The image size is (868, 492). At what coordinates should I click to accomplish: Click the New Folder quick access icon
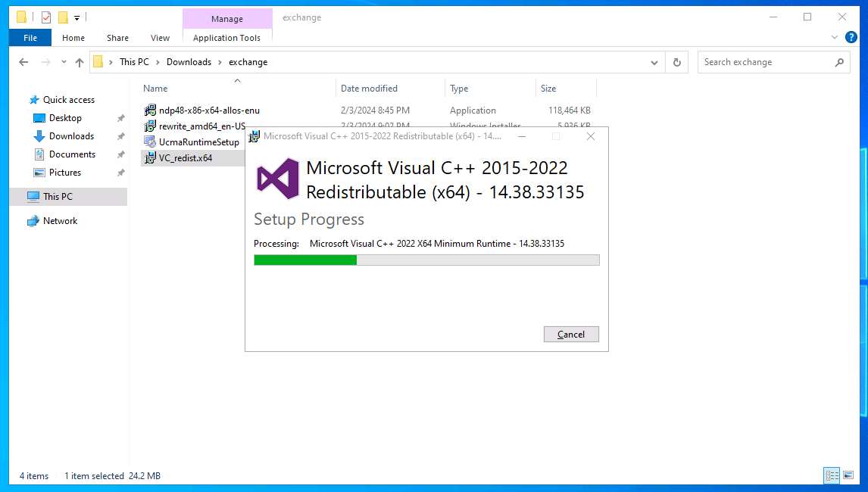tap(64, 17)
